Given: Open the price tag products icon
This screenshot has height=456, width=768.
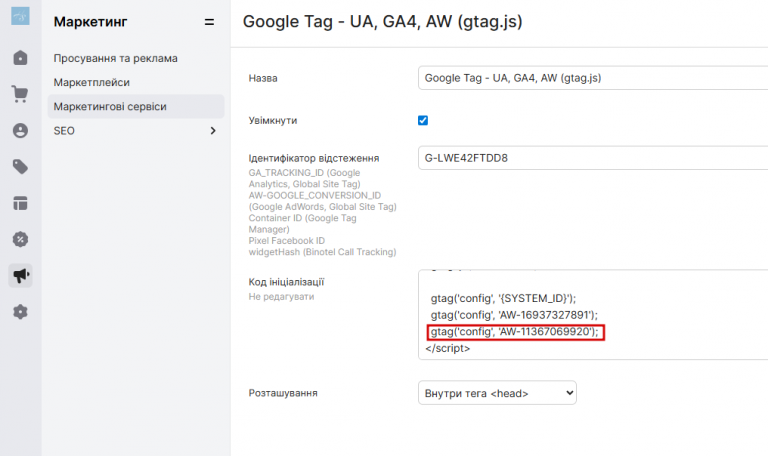Looking at the screenshot, I should [x=20, y=167].
